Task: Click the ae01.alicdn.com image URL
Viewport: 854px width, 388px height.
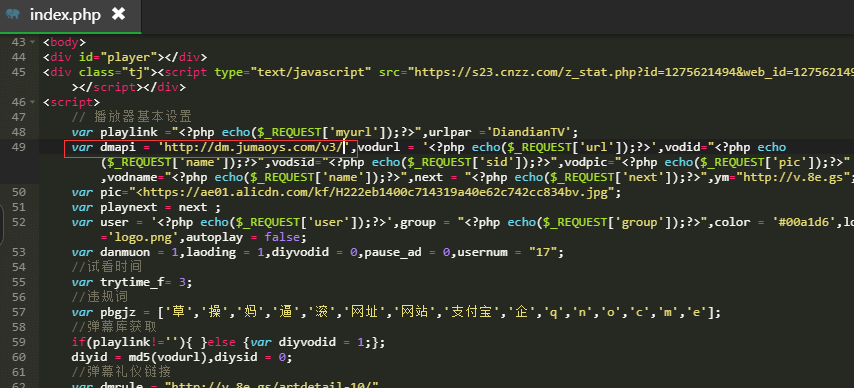Action: [x=372, y=192]
